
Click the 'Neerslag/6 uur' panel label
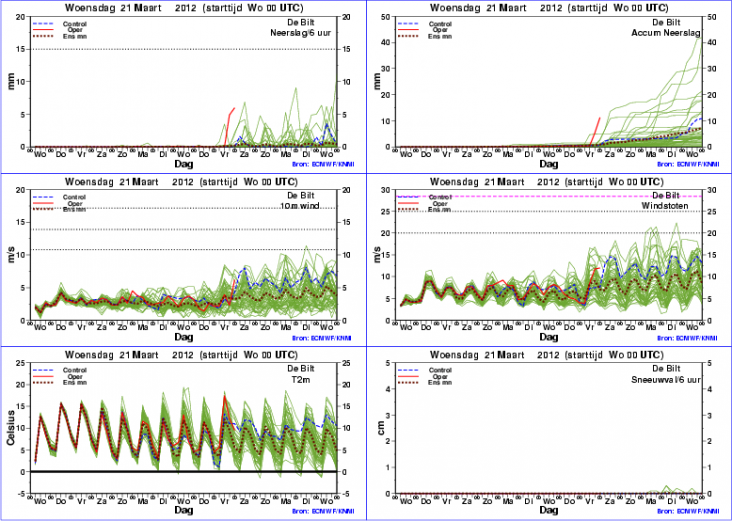click(x=302, y=33)
